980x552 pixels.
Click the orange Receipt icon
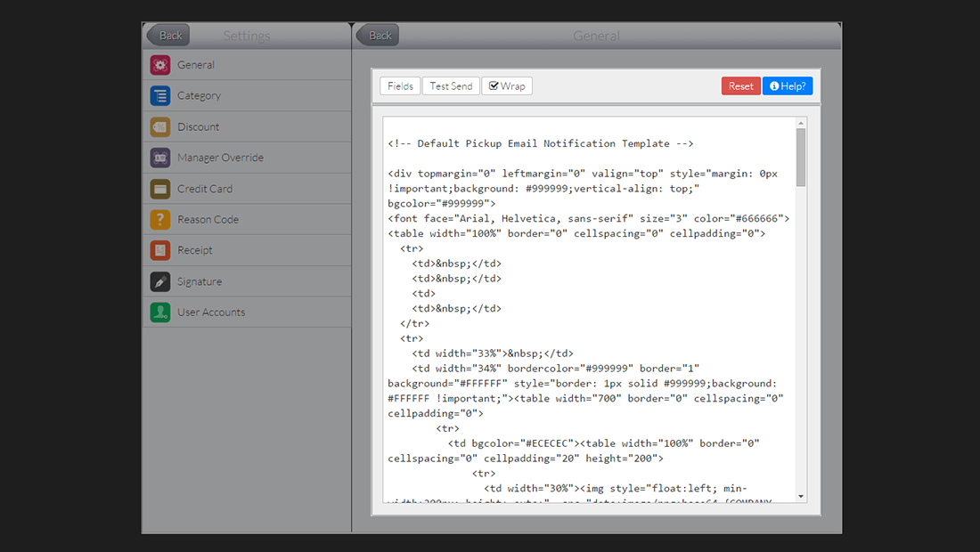click(160, 250)
